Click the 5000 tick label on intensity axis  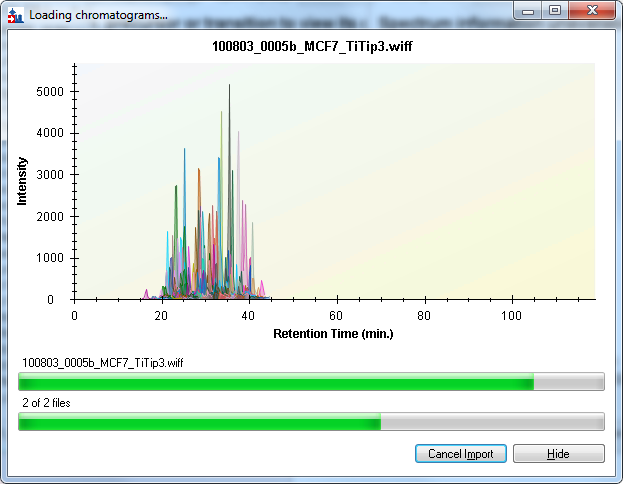coord(50,91)
